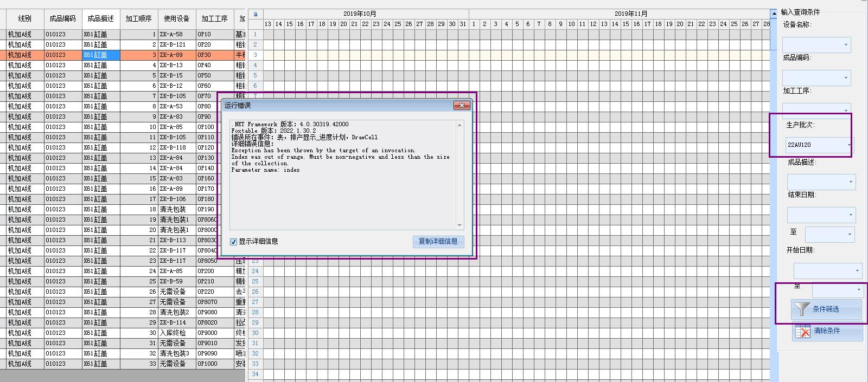Click the 线别 column header
The width and height of the screenshot is (868, 382).
click(25, 18)
